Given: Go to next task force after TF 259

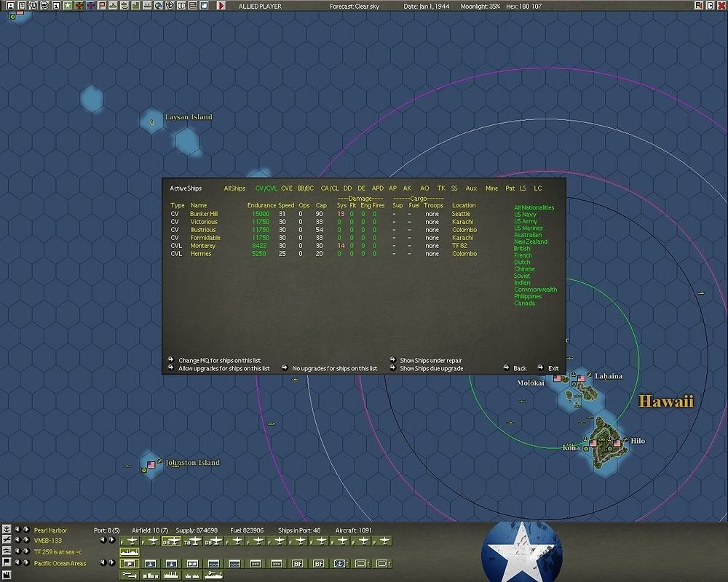Looking at the screenshot, I should click(26, 551).
